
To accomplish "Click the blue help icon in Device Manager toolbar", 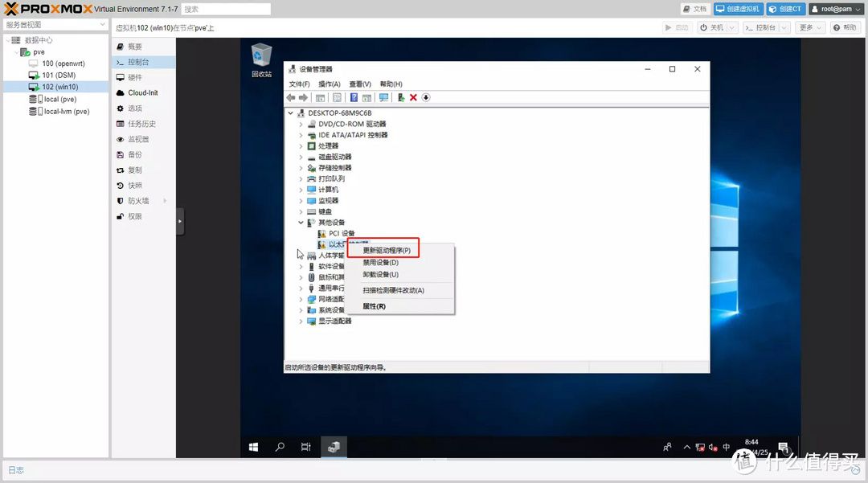I will 354,97.
